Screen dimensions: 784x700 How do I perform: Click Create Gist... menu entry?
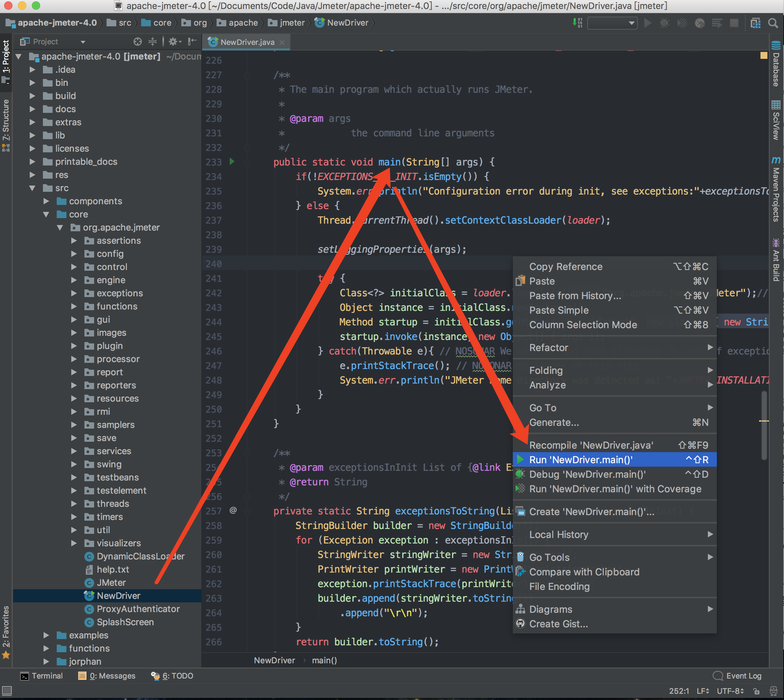tap(614, 624)
